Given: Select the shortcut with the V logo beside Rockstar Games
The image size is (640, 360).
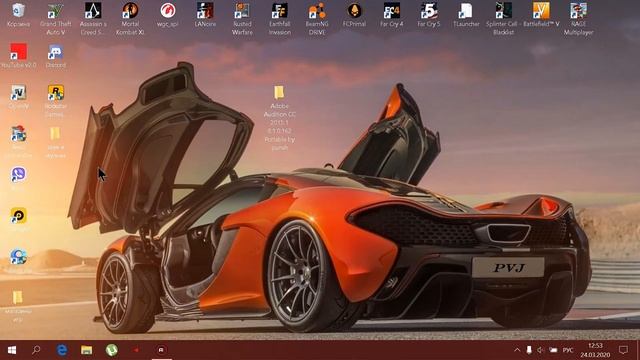Looking at the screenshot, I should (18, 93).
